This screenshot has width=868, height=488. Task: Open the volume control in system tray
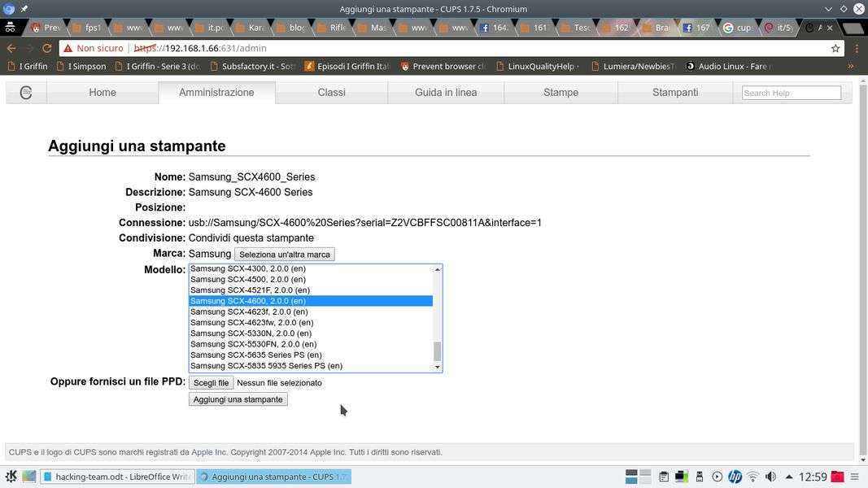pos(770,477)
